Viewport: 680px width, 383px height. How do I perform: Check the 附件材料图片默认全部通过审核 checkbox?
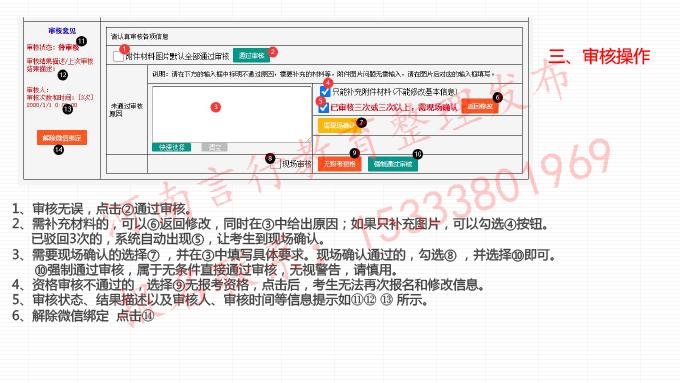[118, 56]
